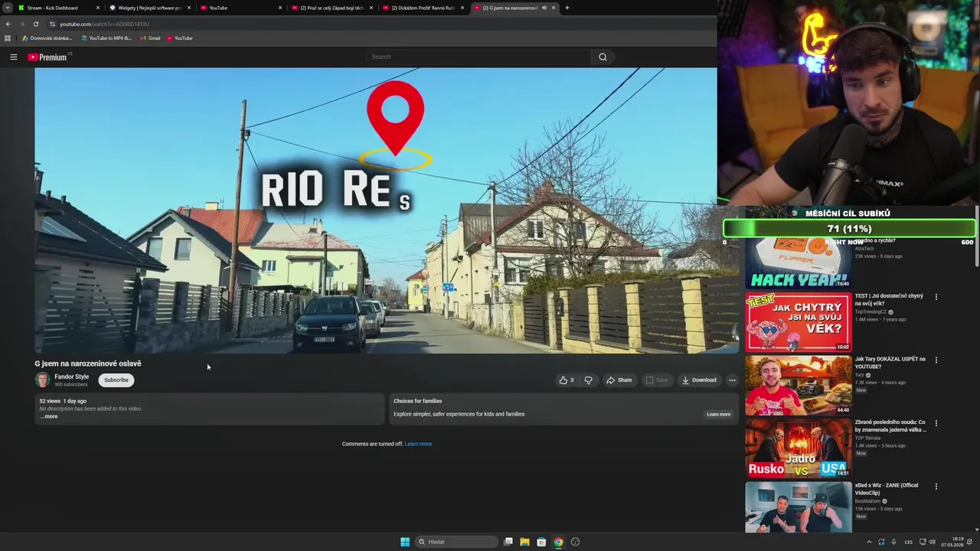Open the Rusko vs USA Jádro thumbnail
The image size is (980, 551).
[798, 448]
